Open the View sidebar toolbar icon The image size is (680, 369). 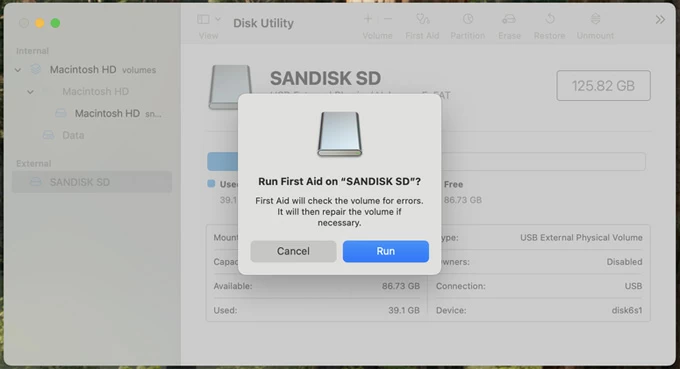[203, 20]
